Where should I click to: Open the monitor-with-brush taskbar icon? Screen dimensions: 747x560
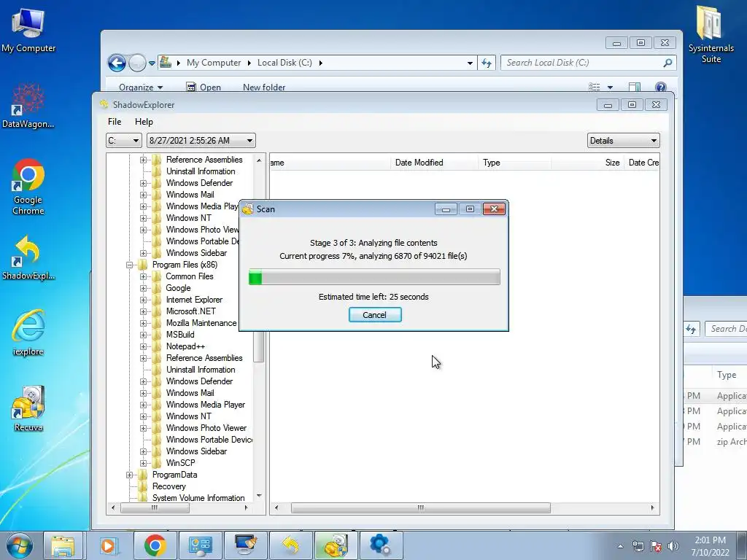pyautogui.click(x=245, y=545)
